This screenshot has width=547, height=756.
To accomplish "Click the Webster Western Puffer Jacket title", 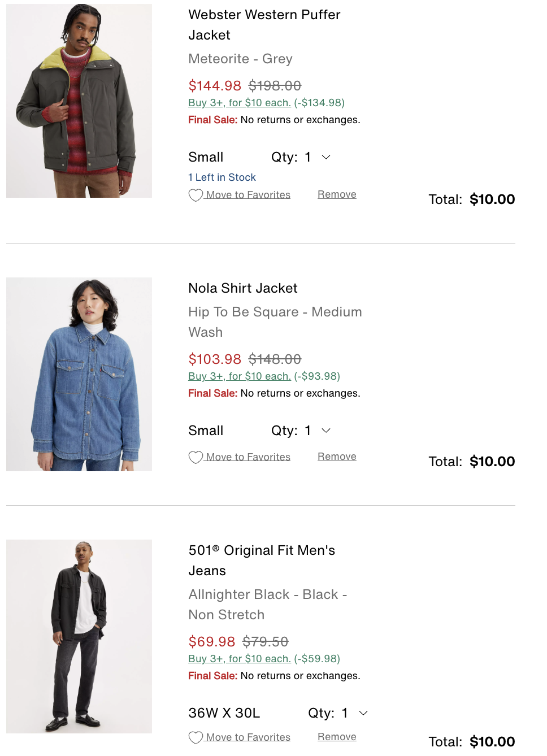I will pyautogui.click(x=264, y=25).
